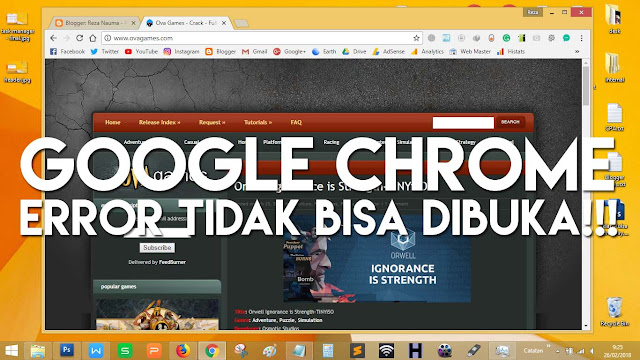The image size is (640, 360).
Task: Reload the Ova Games page
Action: point(80,38)
